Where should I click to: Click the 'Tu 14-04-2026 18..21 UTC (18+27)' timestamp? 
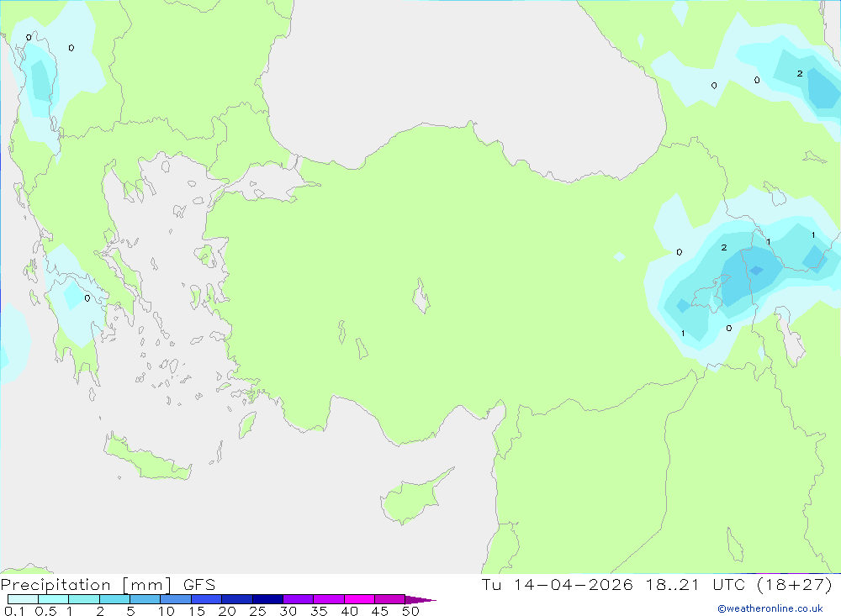tap(657, 585)
